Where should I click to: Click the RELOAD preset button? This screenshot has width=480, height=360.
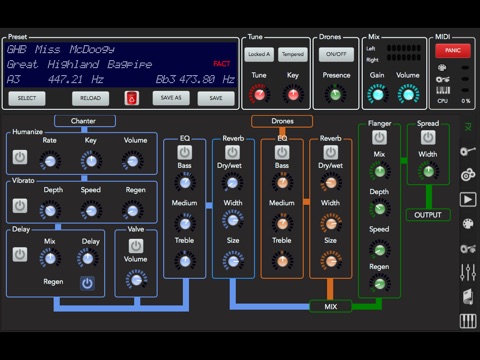click(x=90, y=98)
